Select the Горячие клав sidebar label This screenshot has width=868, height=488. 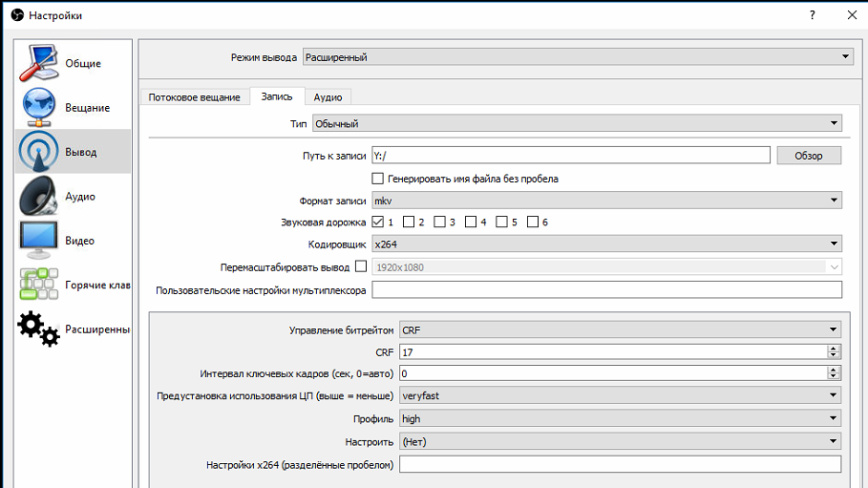tap(97, 285)
